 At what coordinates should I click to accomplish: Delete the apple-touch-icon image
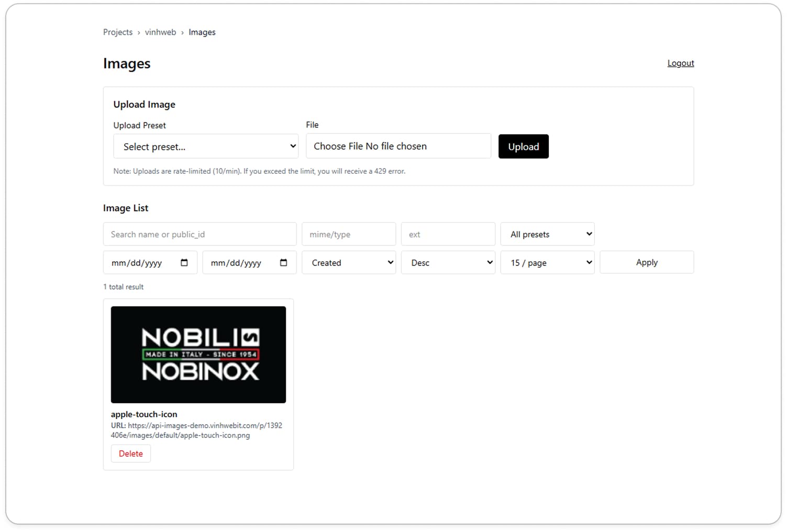tap(130, 453)
